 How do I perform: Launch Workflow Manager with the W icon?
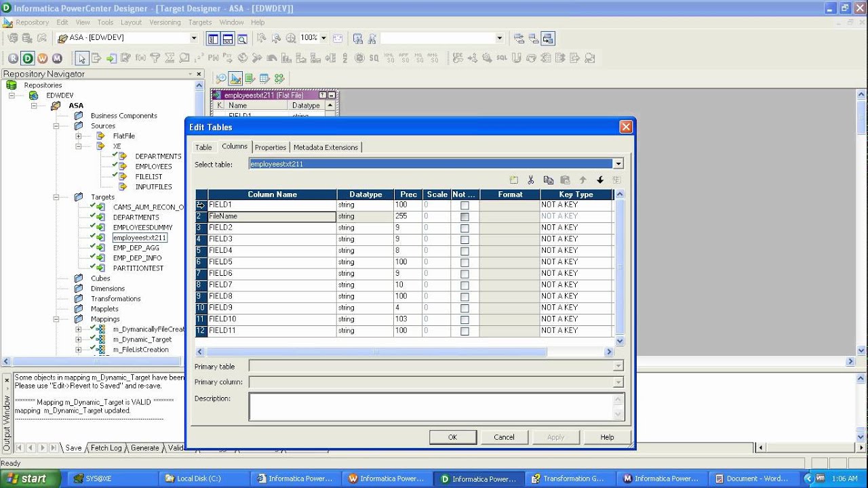(x=43, y=58)
